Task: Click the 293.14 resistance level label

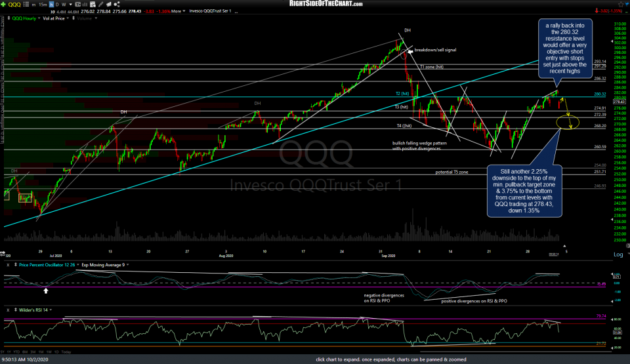Action: click(600, 62)
